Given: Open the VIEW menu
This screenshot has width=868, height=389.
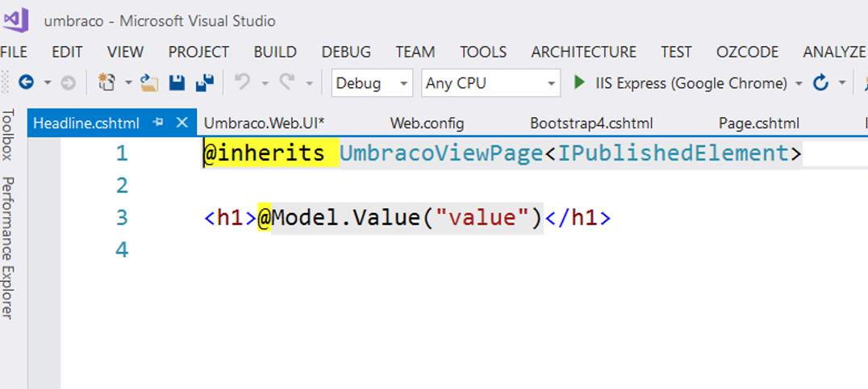Looking at the screenshot, I should [x=126, y=52].
